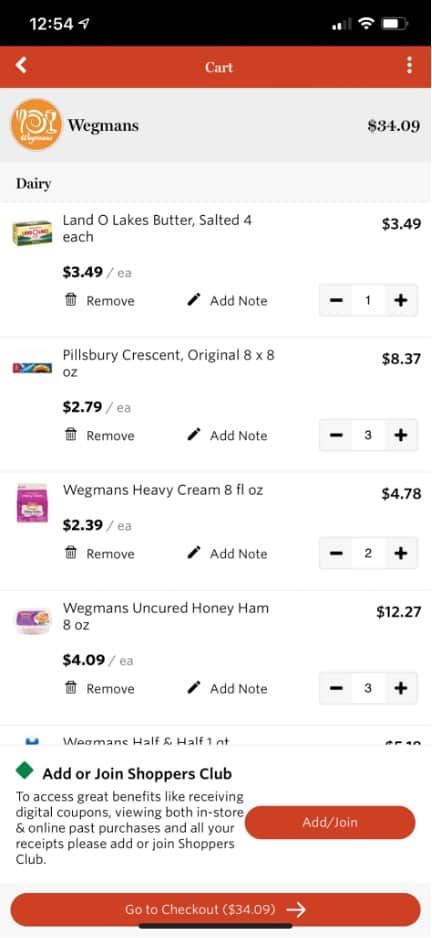Increase Uncured Honey Ham quantity
432x938 pixels.
(400, 688)
